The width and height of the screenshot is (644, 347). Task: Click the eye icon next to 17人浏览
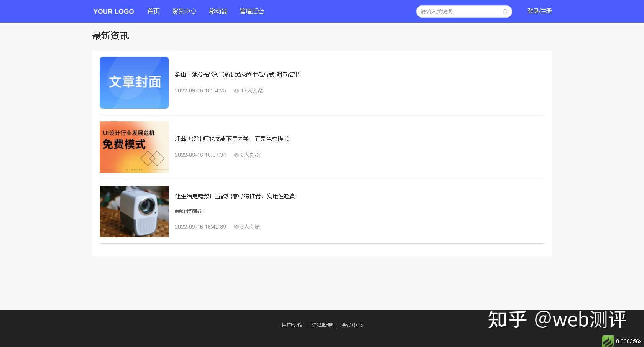point(236,91)
